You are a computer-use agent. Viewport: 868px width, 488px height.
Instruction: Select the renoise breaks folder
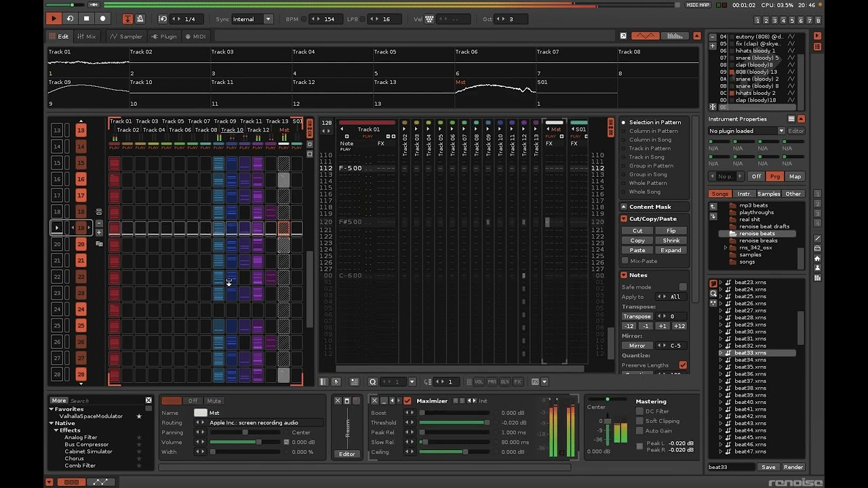pyautogui.click(x=758, y=241)
